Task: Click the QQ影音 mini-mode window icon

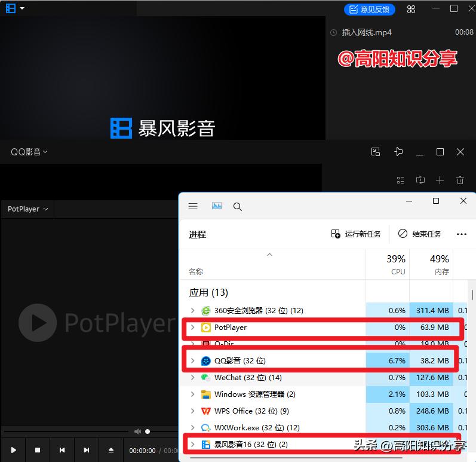Action: click(x=376, y=152)
